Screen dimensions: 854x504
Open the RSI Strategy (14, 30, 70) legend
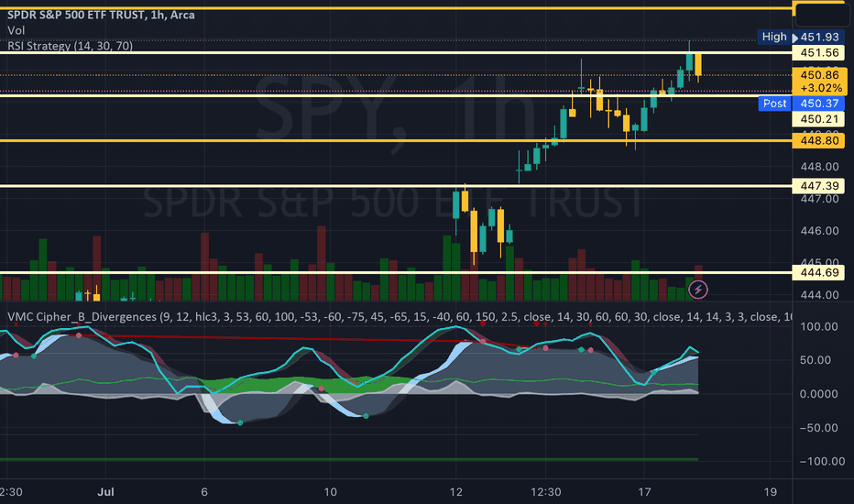(70, 46)
